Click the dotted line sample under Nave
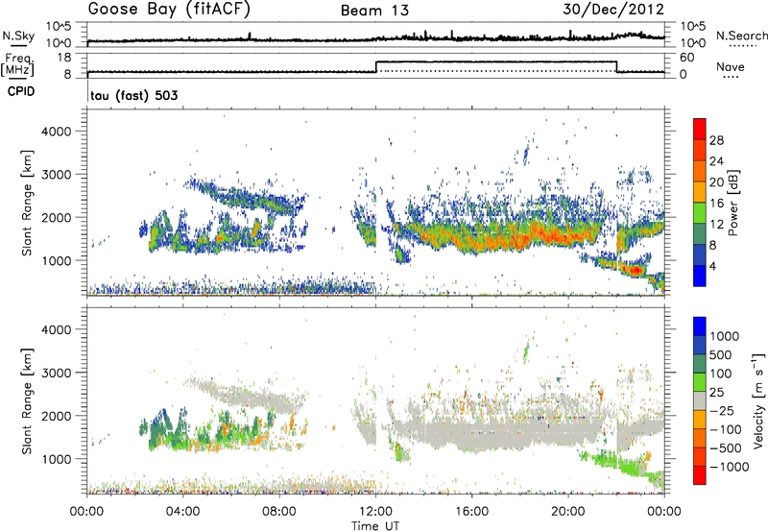Image resolution: width=768 pixels, height=532 pixels. (x=731, y=78)
